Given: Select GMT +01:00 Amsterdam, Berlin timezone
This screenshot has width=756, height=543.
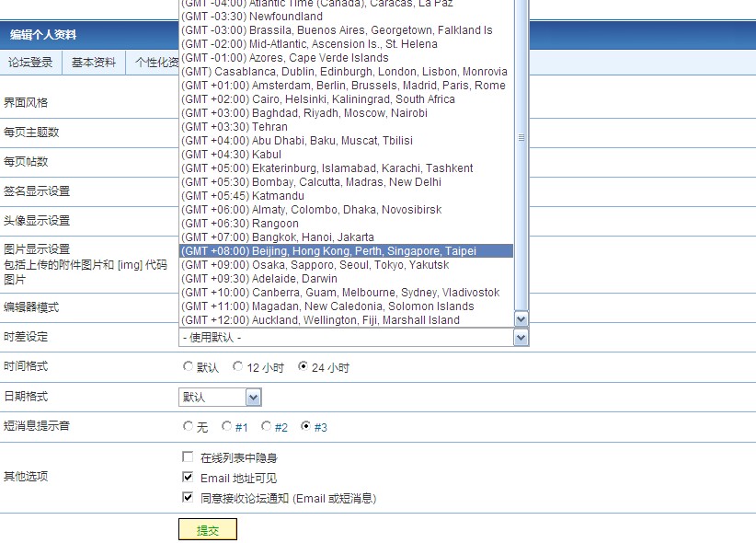Looking at the screenshot, I should [346, 86].
